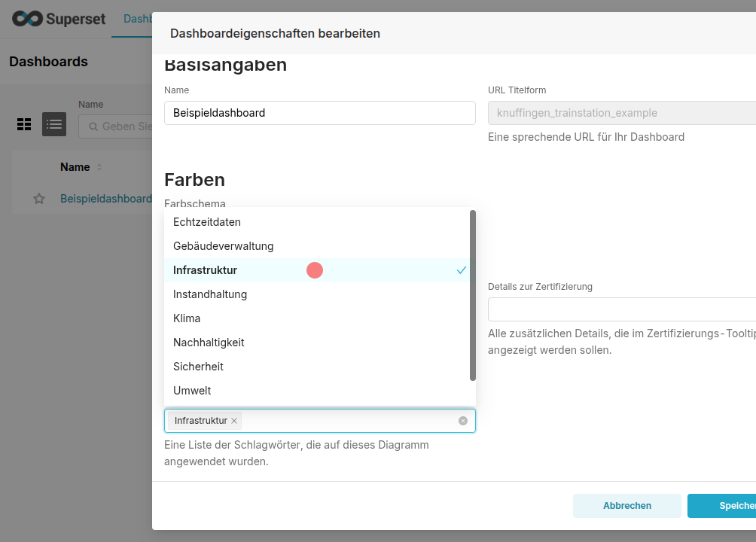Remove the Infrastruktur tag chip
The image size is (756, 542).
coord(234,421)
